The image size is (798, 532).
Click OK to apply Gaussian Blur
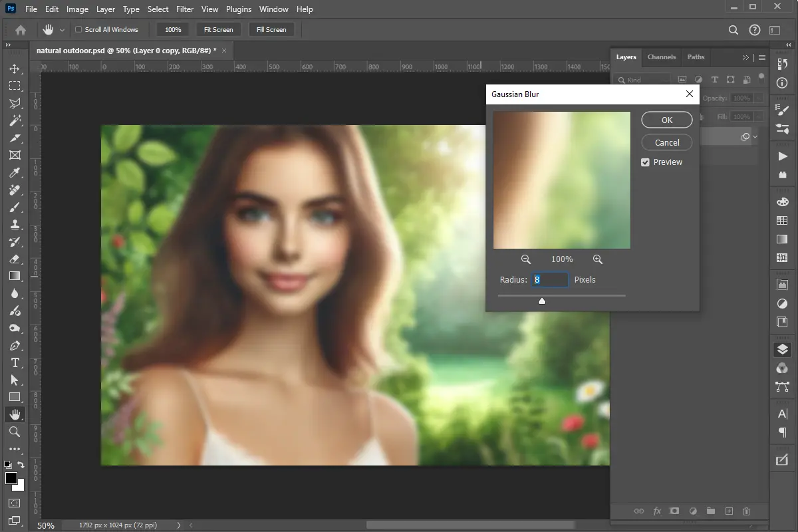[x=666, y=120]
